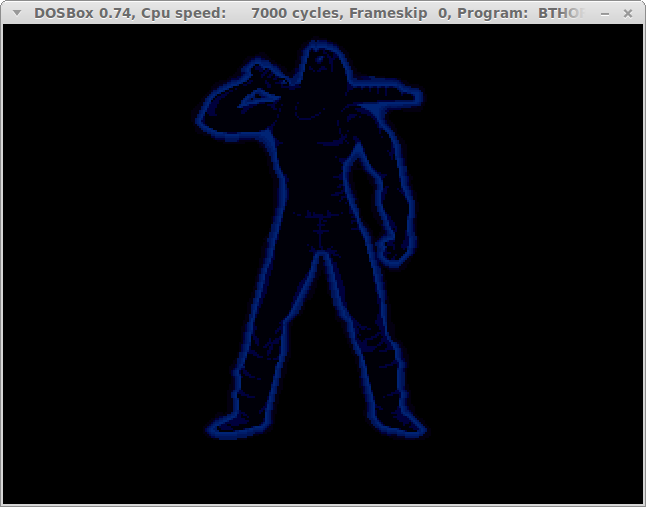Click the blue outlined figure in the game
Viewport: 646px width, 507px height.
click(x=311, y=240)
